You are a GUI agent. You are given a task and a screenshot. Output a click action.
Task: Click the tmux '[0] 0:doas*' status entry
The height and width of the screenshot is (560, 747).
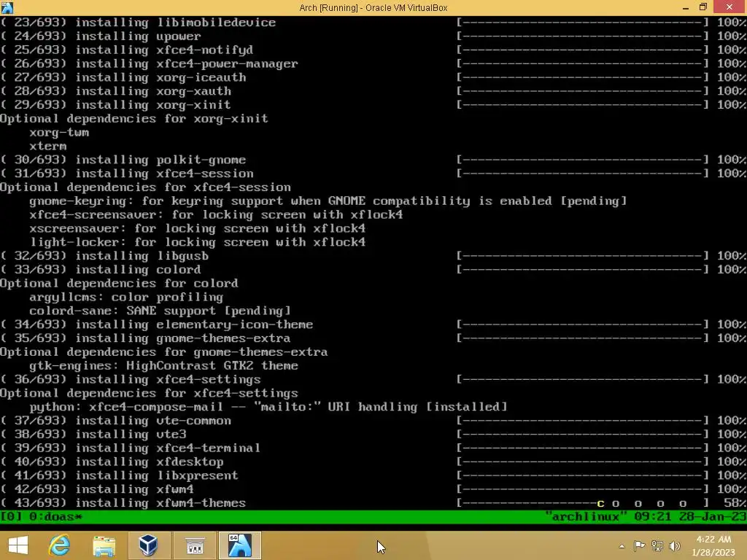pyautogui.click(x=41, y=517)
